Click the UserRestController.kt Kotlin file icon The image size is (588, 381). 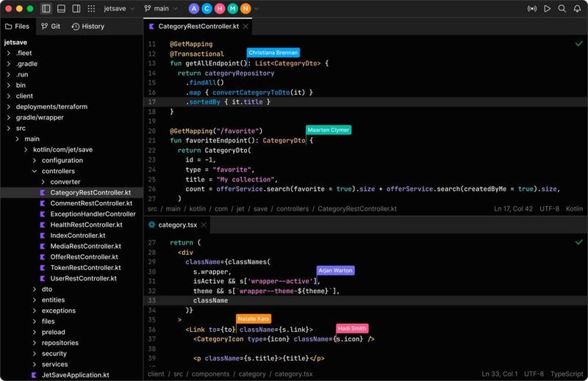pyautogui.click(x=43, y=279)
